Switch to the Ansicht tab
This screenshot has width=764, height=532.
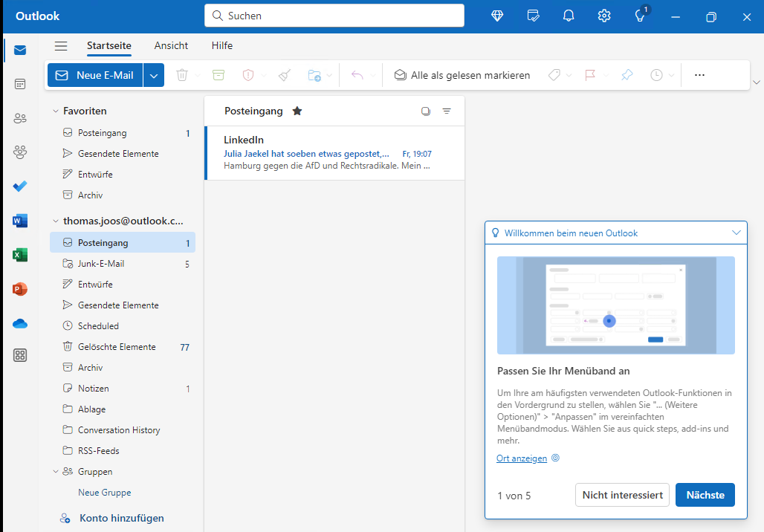coord(171,45)
